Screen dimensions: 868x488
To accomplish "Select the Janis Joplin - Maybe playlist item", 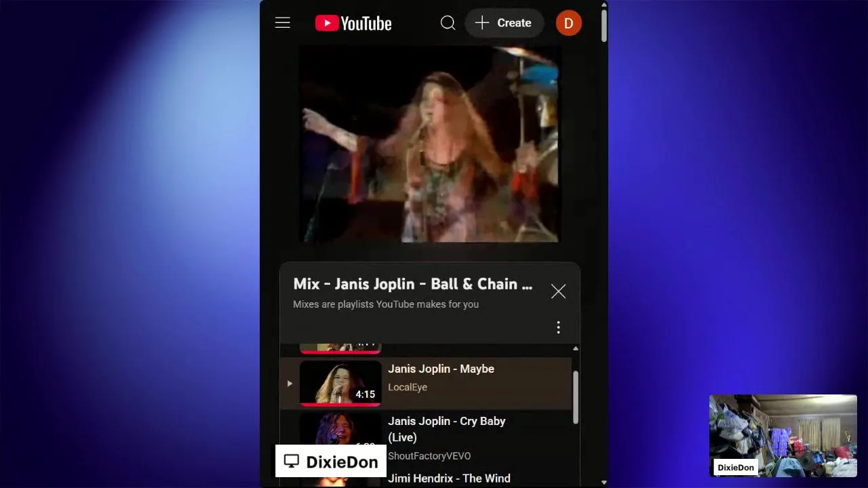I will tap(427, 384).
